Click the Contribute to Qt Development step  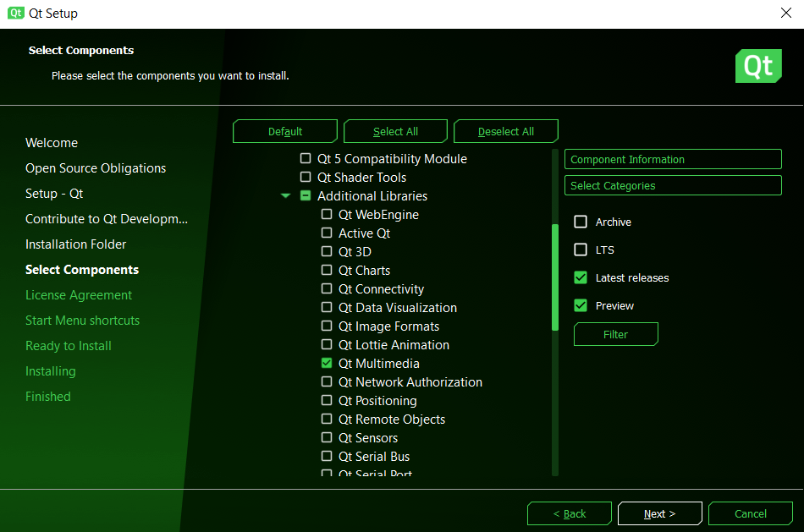click(x=107, y=219)
